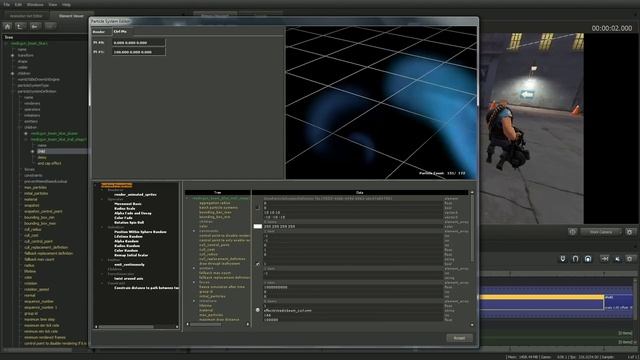Image resolution: width=640 pixels, height=360 pixels.
Task: Expand the initializers row in property tree
Action: (194, 301)
